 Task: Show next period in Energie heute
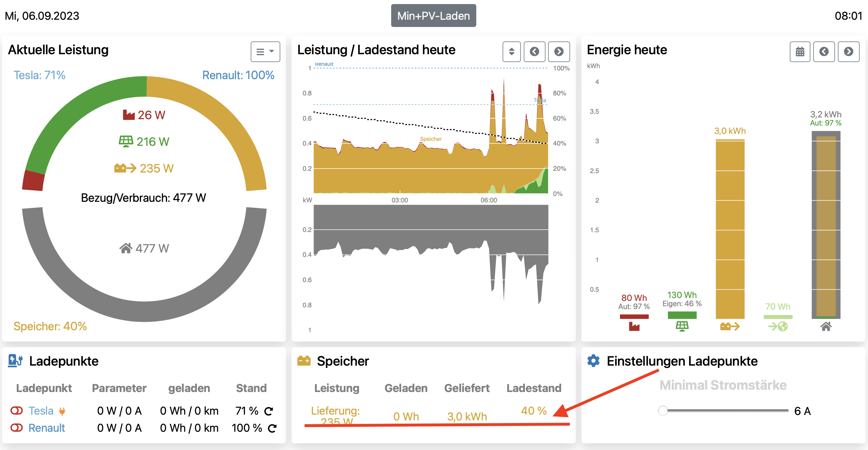pos(848,52)
